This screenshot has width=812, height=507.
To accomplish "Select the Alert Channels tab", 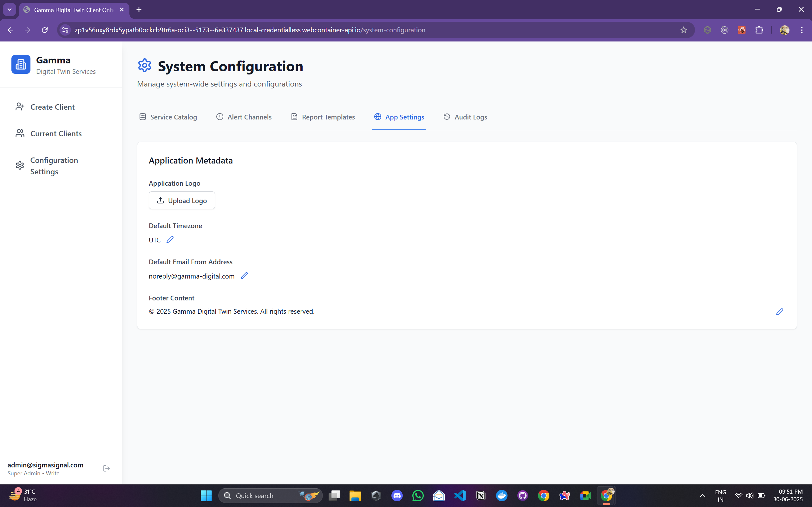I will point(244,117).
